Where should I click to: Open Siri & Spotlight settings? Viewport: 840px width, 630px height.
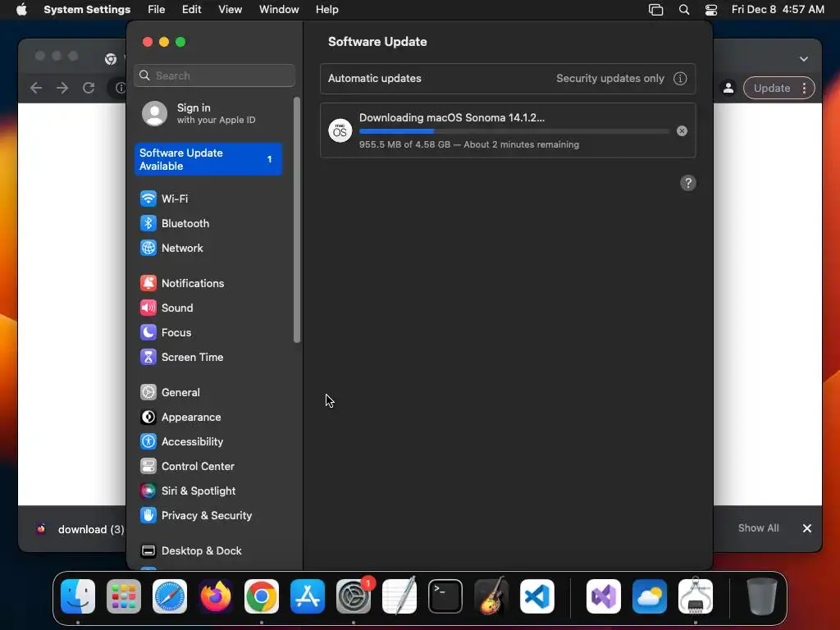[208, 491]
